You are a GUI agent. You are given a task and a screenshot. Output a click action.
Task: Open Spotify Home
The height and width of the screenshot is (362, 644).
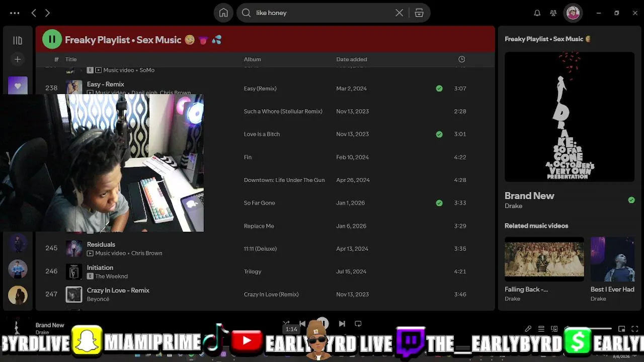point(223,13)
